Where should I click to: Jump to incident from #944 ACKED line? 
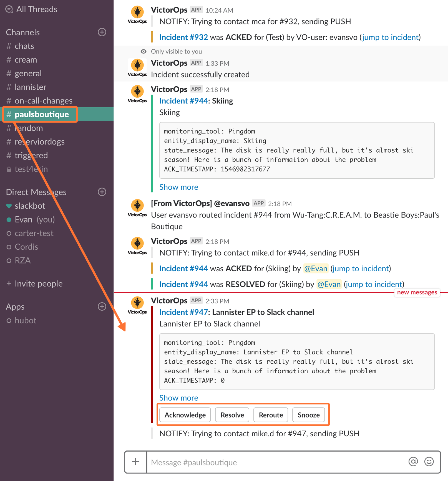[x=361, y=269]
